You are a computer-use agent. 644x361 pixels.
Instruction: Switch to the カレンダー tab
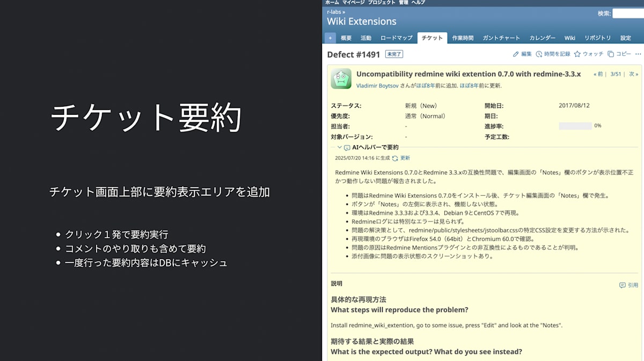coord(542,38)
